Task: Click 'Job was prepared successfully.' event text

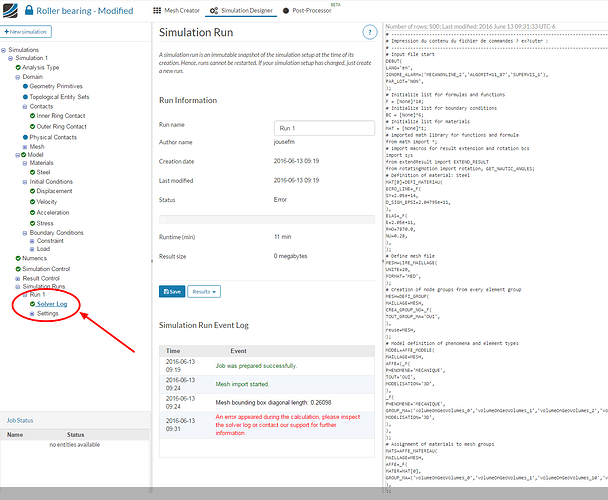Action: (x=256, y=366)
